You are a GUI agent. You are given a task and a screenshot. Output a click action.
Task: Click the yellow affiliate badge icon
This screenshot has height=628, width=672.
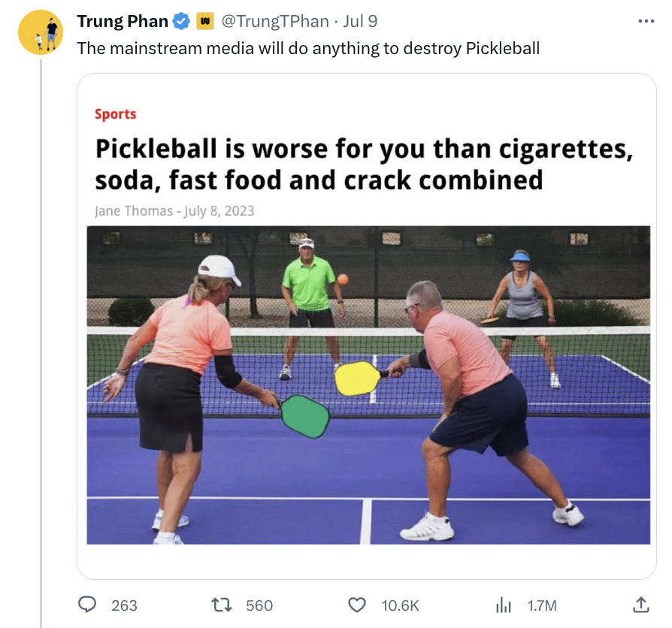[205, 21]
